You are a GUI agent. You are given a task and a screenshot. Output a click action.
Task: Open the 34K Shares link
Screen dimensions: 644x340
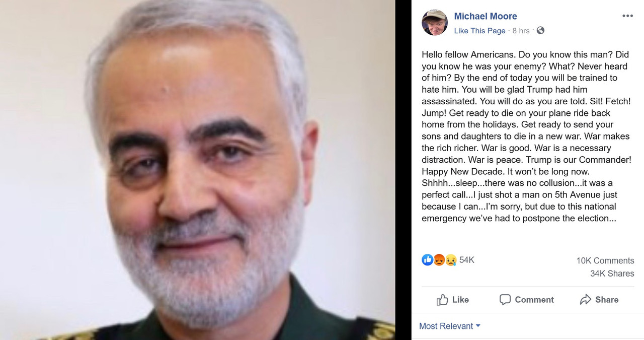pos(612,274)
